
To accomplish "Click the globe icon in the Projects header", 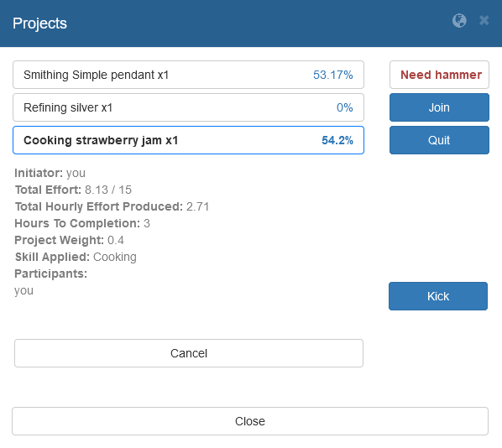I will [459, 21].
